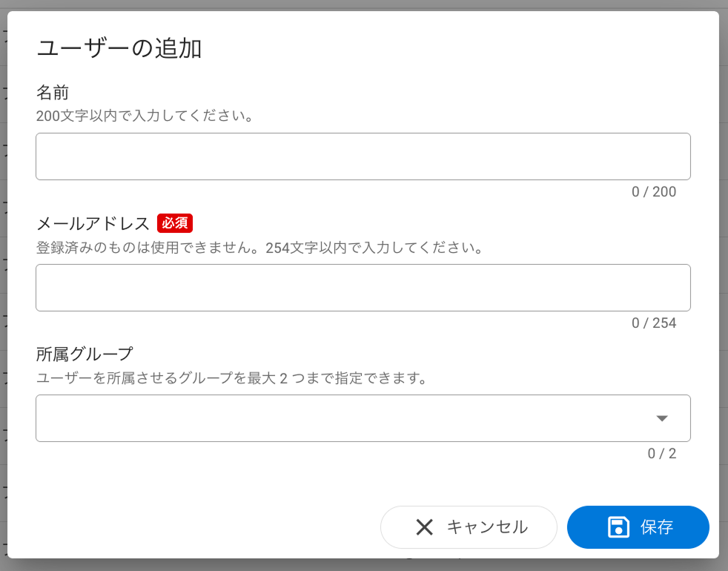The width and height of the screenshot is (728, 571).
Task: Click the 名前 field label
Action: 53,93
